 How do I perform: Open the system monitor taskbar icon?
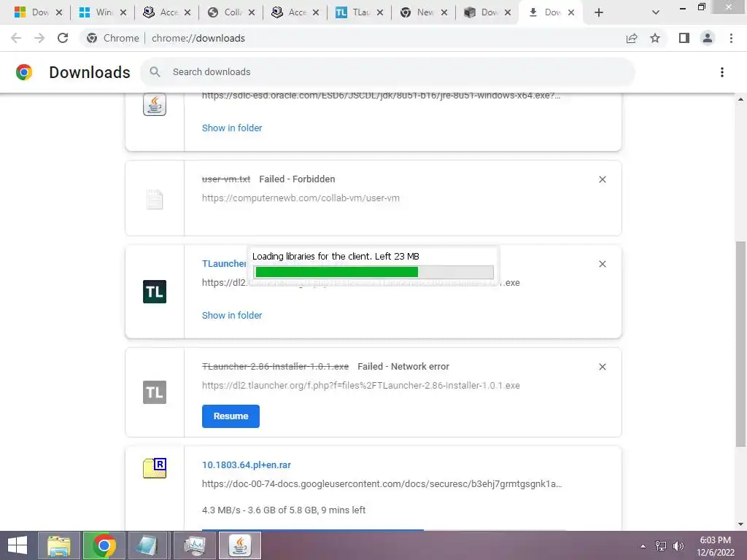(194, 545)
